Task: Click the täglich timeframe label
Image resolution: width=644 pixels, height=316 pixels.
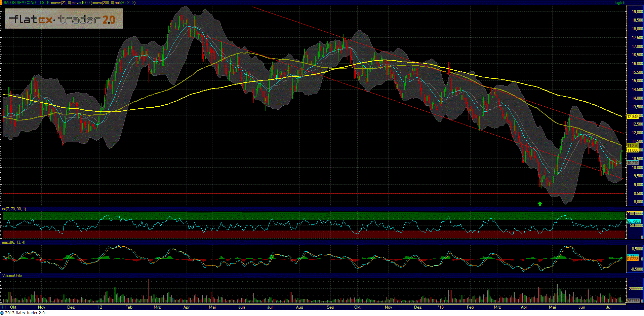Action: (x=620, y=3)
